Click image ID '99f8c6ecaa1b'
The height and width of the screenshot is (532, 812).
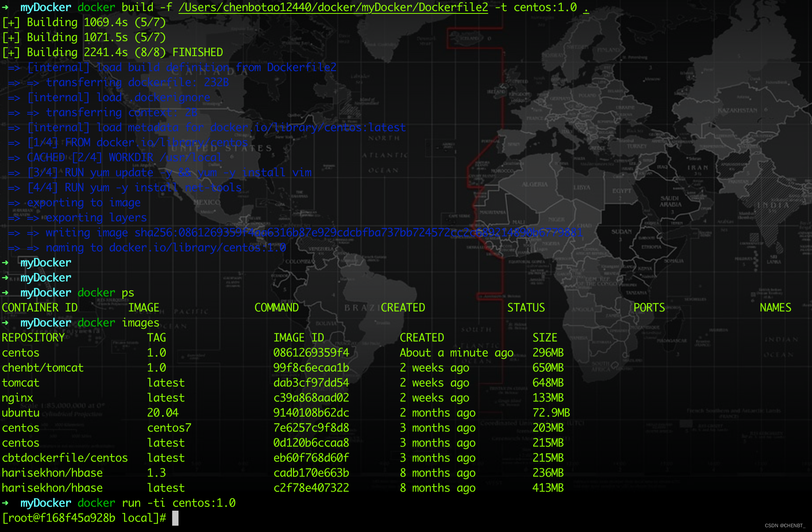click(311, 368)
